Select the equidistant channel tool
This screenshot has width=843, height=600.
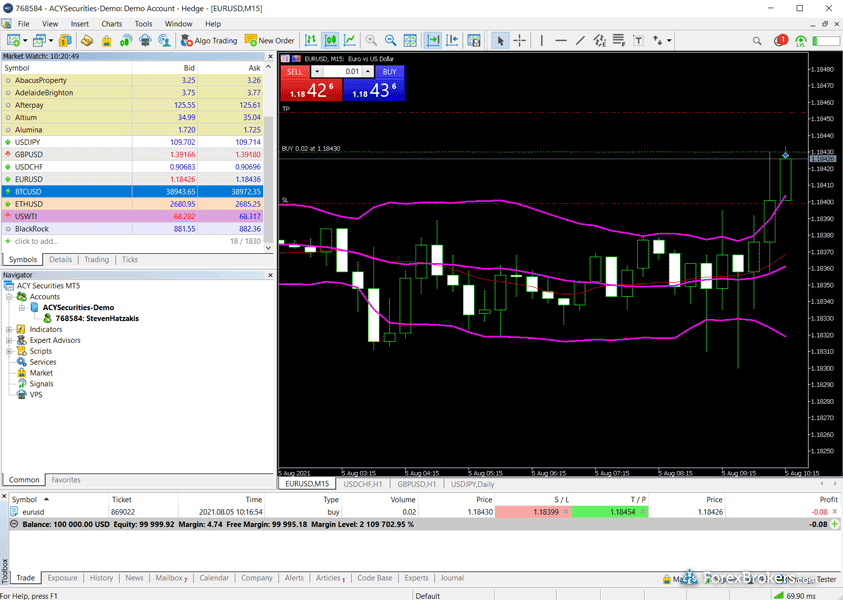pyautogui.click(x=599, y=40)
